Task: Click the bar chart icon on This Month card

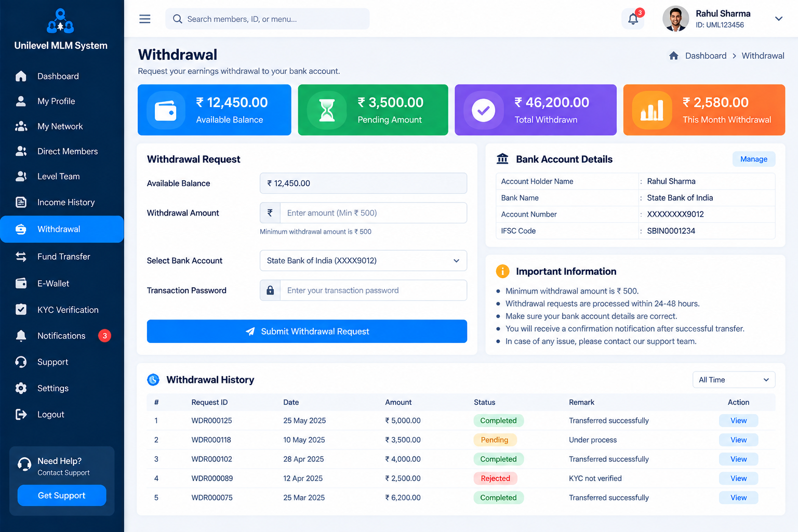Action: 652,110
